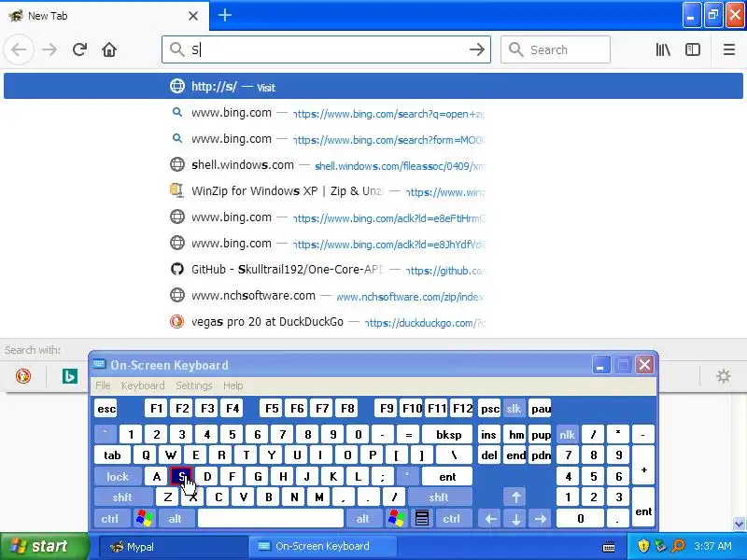Click the left Windows logo key
Screen dimensions: 747x560
click(145, 518)
